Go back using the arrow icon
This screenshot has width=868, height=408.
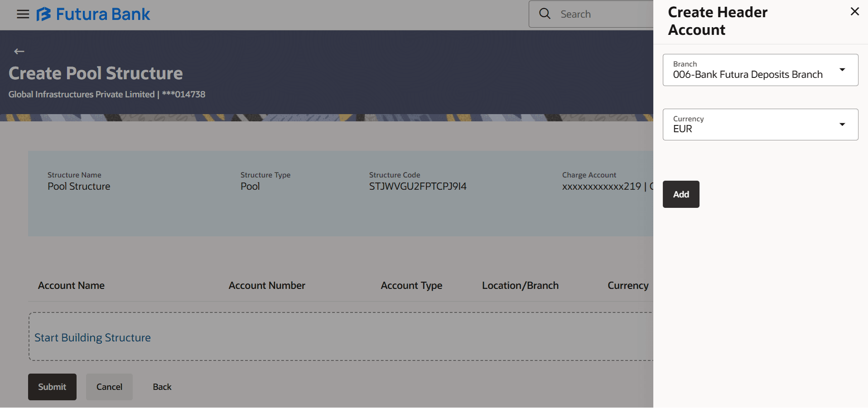tap(19, 51)
